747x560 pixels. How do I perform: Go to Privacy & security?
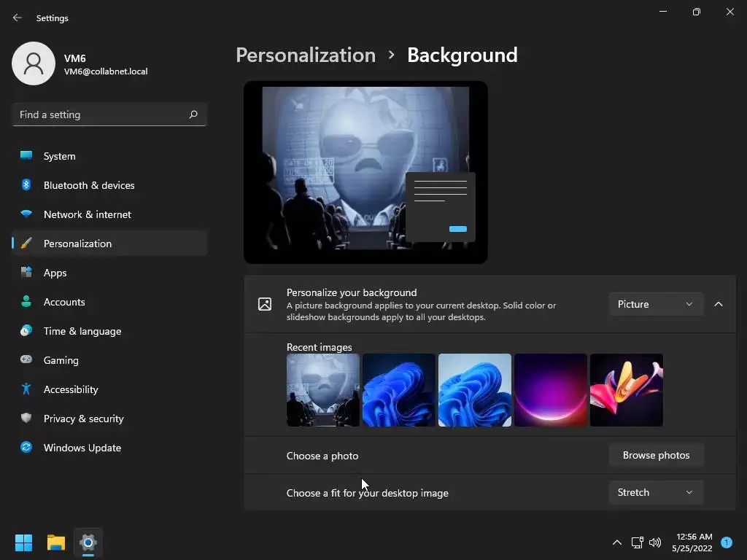point(109,419)
